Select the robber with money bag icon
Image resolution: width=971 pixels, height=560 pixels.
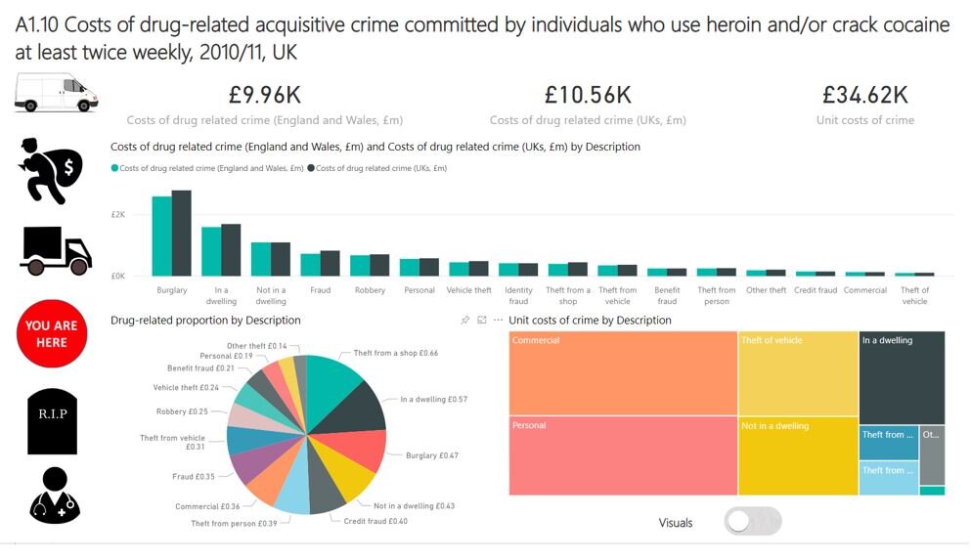[50, 171]
